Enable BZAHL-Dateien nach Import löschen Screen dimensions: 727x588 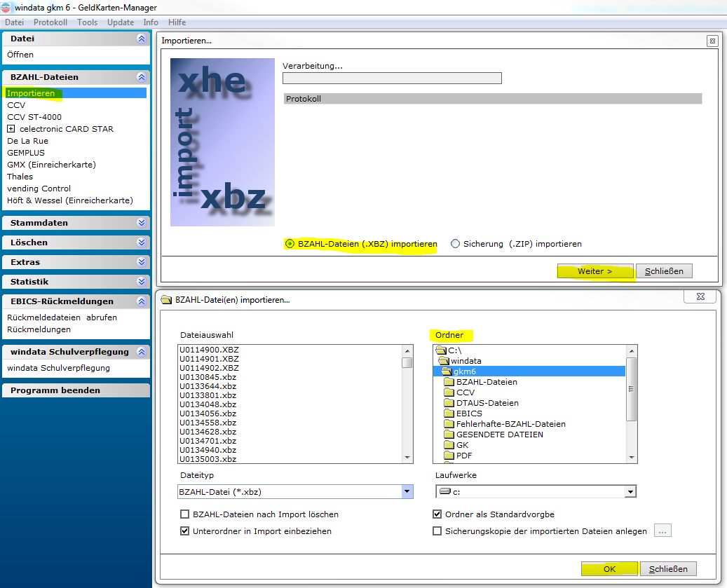[184, 514]
